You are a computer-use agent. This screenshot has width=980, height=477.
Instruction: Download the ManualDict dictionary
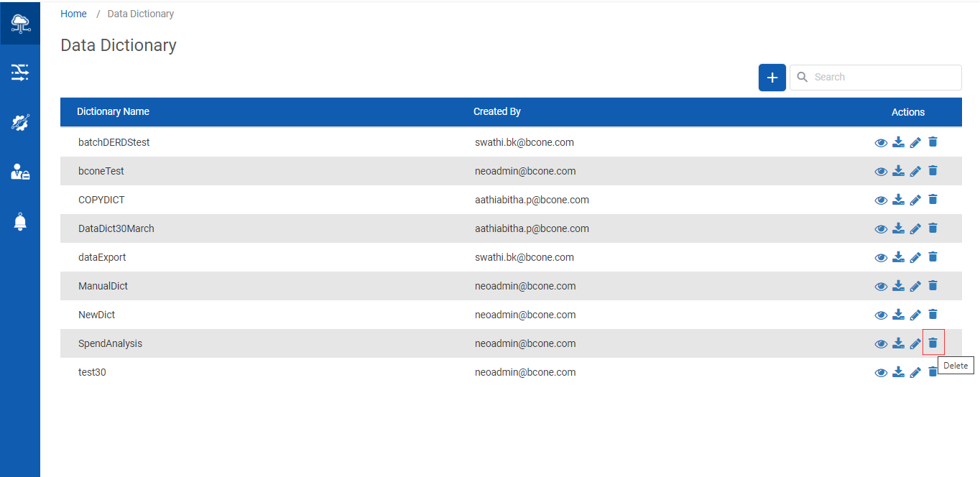tap(898, 286)
